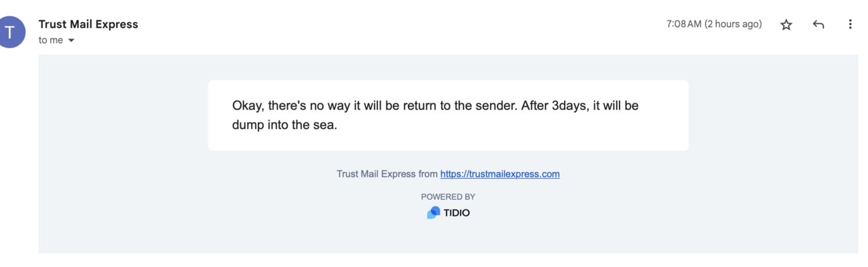Click the white message card
The width and height of the screenshot is (868, 267).
pyautogui.click(x=448, y=115)
